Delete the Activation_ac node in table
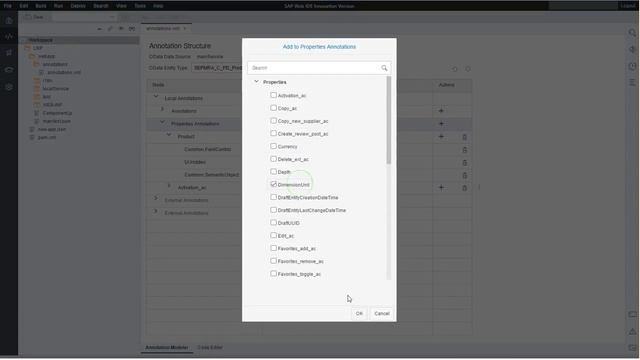The image size is (640, 360). (x=464, y=188)
